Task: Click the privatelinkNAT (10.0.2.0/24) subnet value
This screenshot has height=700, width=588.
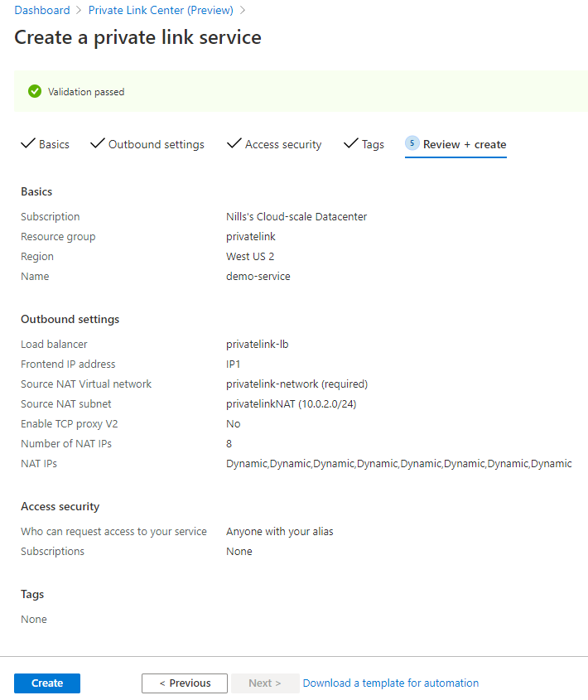Action: [291, 404]
